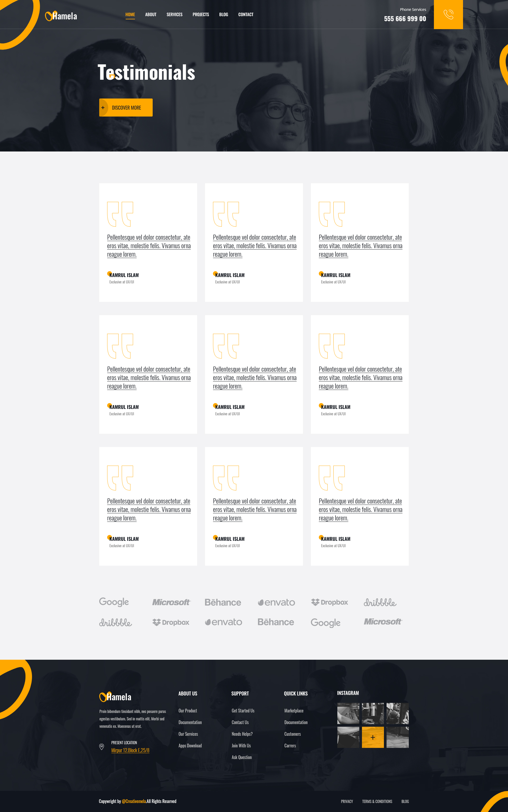Open the Get Started Us support link
Image resolution: width=508 pixels, height=812 pixels.
tap(243, 711)
